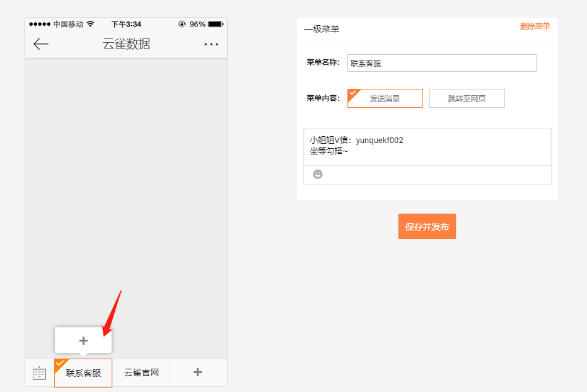Image resolution: width=587 pixels, height=392 pixels.
Task: Click the 保存并发布 publish button
Action: click(427, 226)
